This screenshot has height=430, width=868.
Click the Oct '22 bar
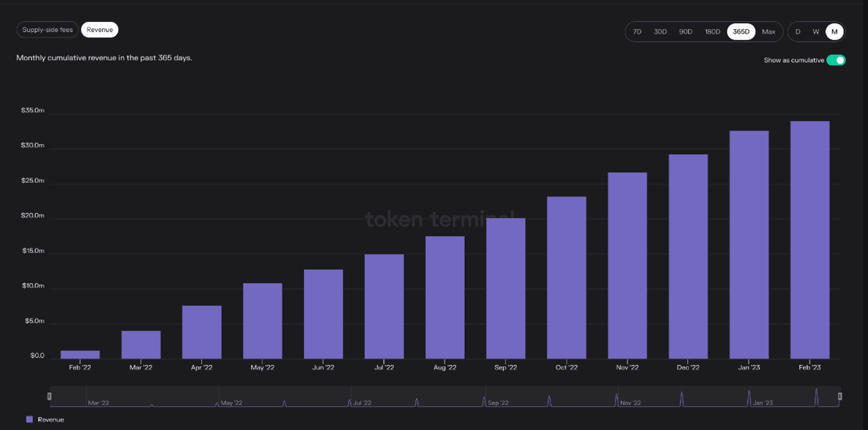(x=567, y=278)
